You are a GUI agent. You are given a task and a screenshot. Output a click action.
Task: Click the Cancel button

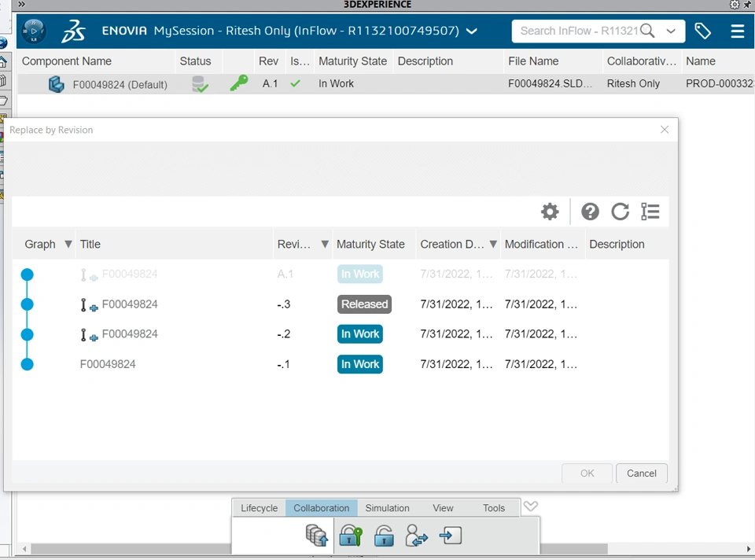click(x=642, y=473)
